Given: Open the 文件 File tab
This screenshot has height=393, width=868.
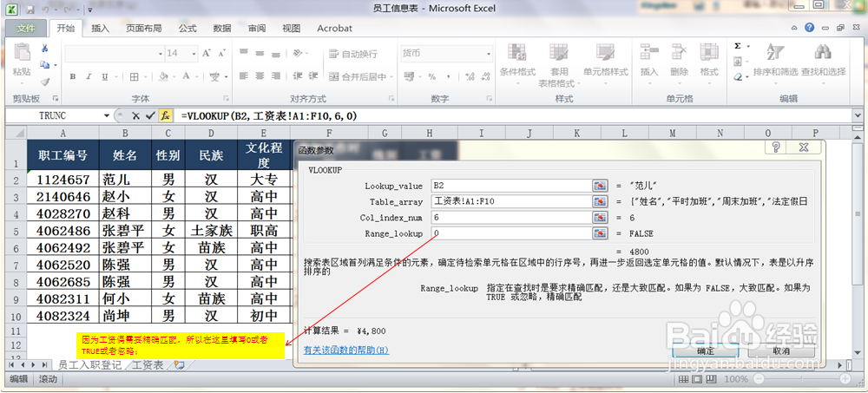Looking at the screenshot, I should pos(26,29).
